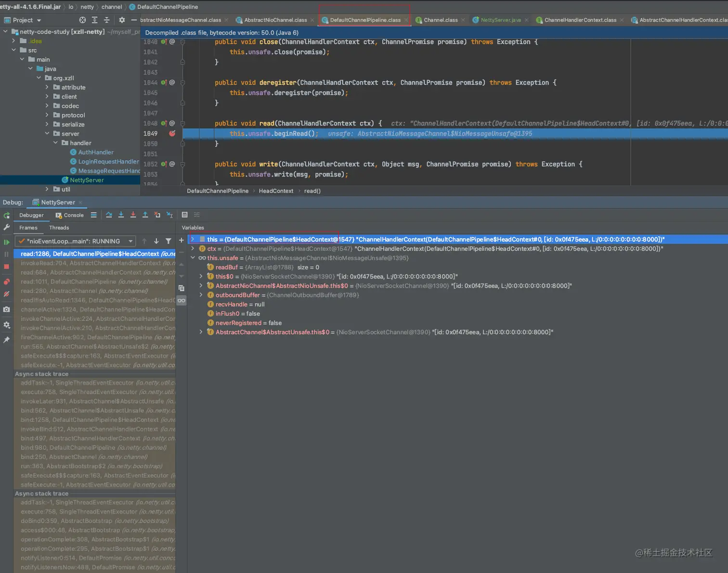Viewport: 728px width, 573px height.
Task: Collapse the src folder
Action: [x=13, y=50]
